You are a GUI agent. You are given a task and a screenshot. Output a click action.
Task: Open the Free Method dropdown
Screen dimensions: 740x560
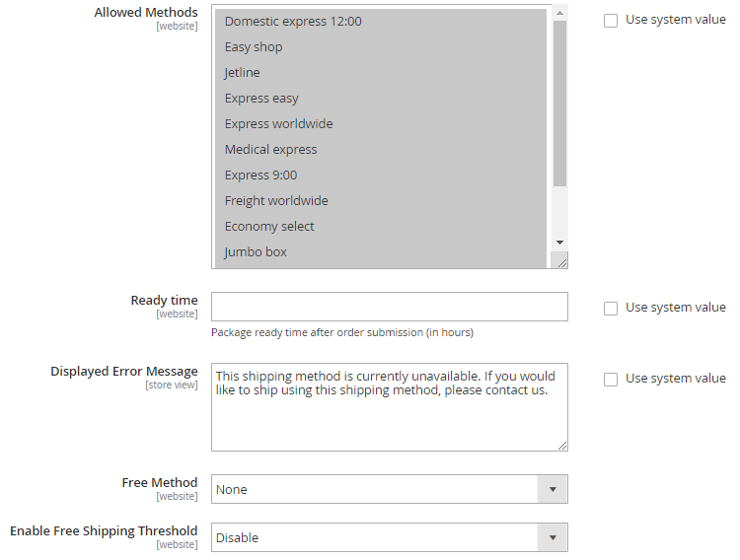point(389,489)
